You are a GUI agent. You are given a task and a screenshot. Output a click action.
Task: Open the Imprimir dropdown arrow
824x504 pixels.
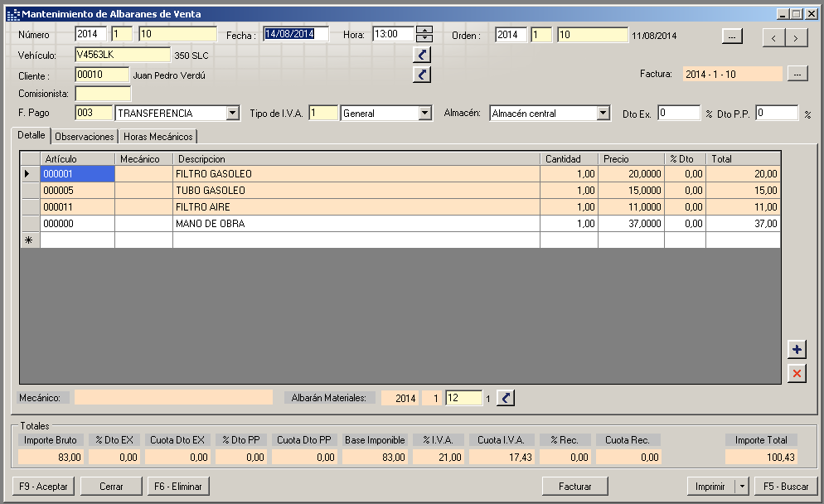point(741,486)
